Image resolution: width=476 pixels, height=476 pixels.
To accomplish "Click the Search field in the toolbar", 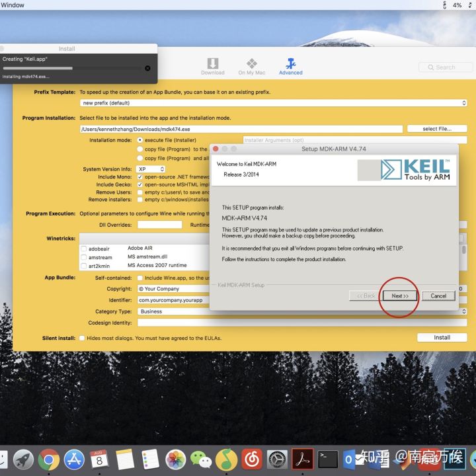I will (446, 67).
